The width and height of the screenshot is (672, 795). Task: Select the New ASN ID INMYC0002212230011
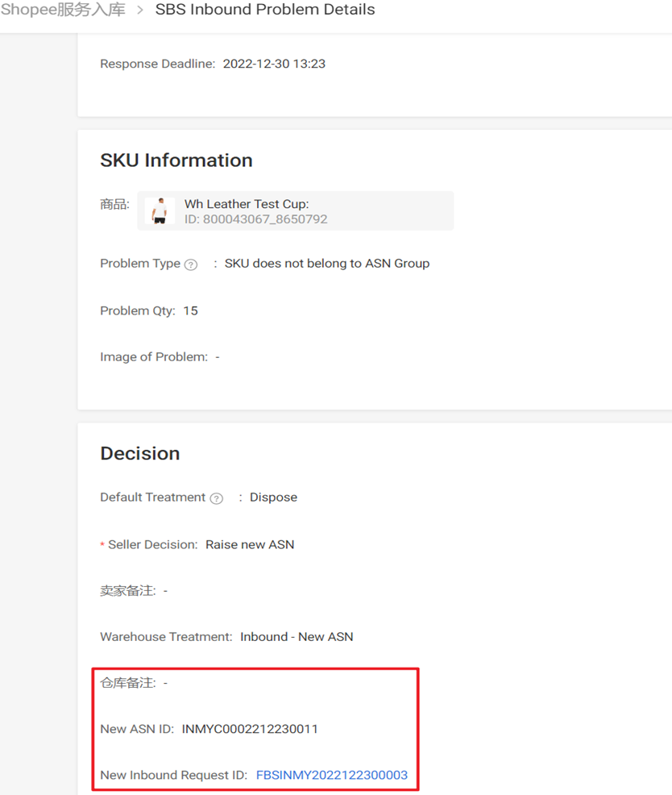click(x=250, y=729)
